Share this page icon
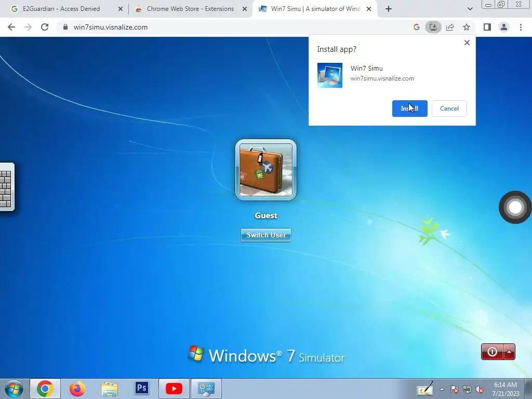This screenshot has width=532, height=399. pyautogui.click(x=450, y=27)
